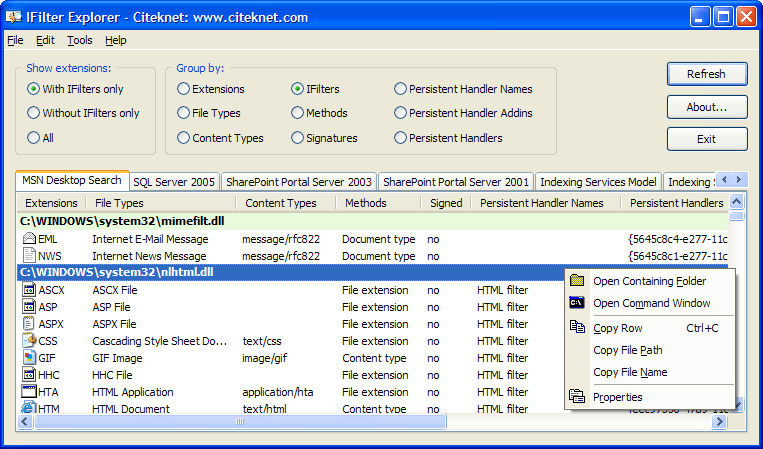
Task: Open the Help menu
Action: (x=116, y=40)
